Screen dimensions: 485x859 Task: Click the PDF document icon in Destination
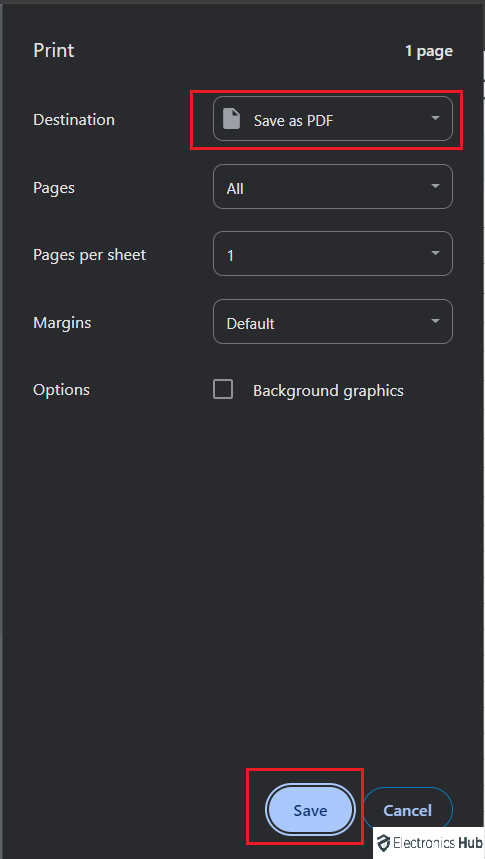[x=232, y=119]
